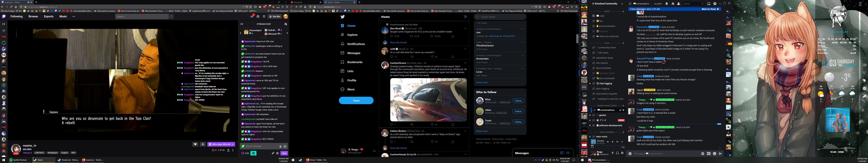Select LGBTQIA+ tag under Twitch stream
The image size is (868, 163).
pyautogui.click(x=39, y=153)
